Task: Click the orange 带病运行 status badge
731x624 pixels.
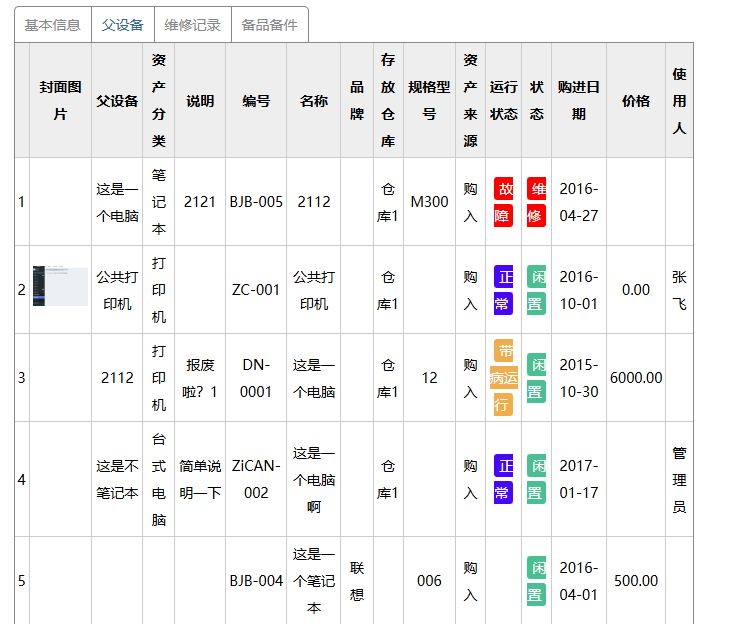Action: point(503,377)
